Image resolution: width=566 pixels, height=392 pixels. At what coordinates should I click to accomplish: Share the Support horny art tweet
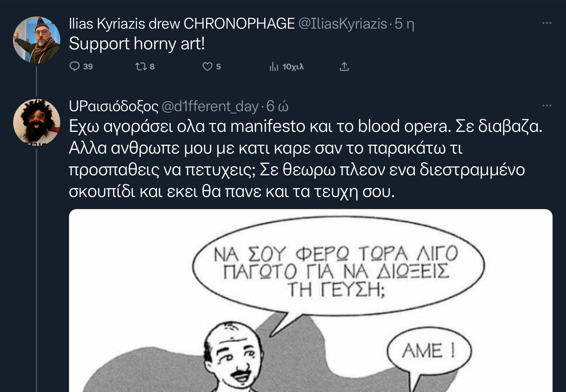tap(344, 66)
